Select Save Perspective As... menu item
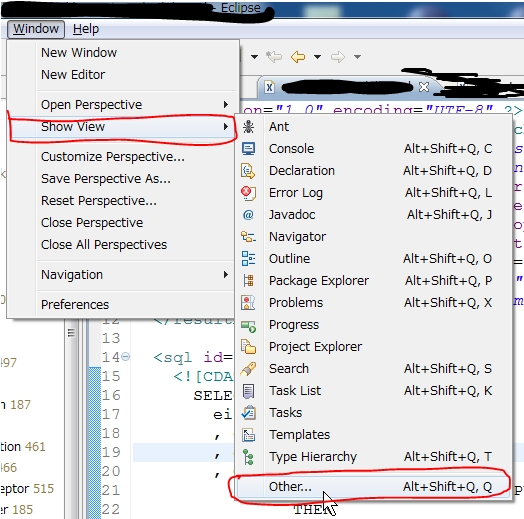 (x=106, y=179)
